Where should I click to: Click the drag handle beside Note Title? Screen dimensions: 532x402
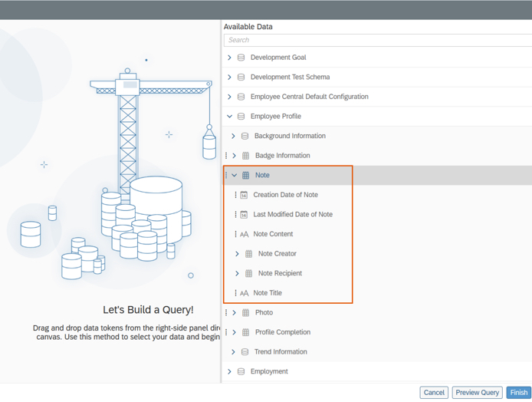pyautogui.click(x=235, y=293)
